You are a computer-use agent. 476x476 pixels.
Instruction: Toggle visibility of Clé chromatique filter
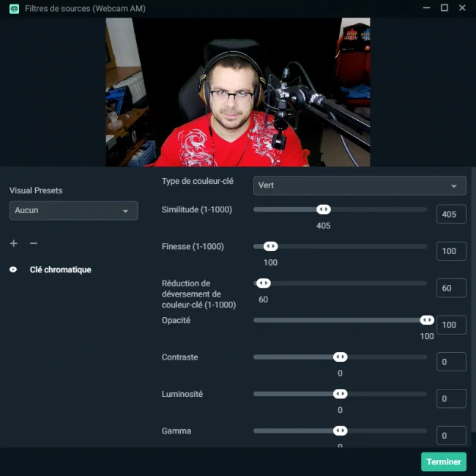[x=13, y=269]
